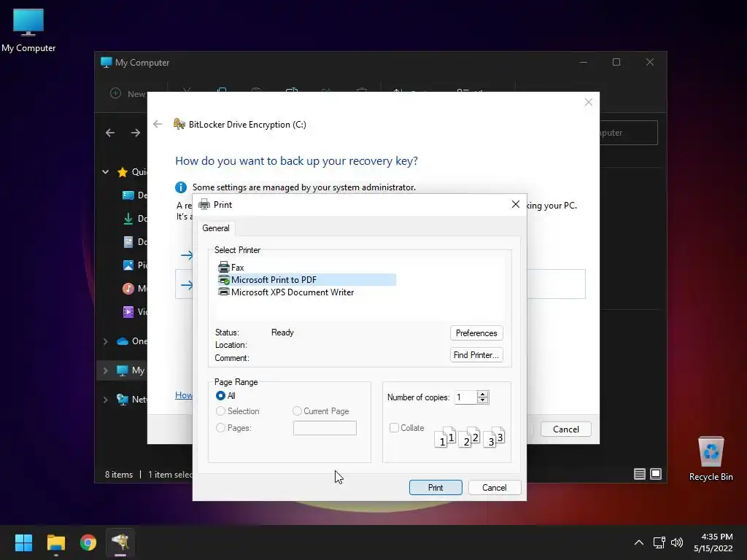747x560 pixels.
Task: Select Microsoft XPS Document Writer printer
Action: click(286, 292)
